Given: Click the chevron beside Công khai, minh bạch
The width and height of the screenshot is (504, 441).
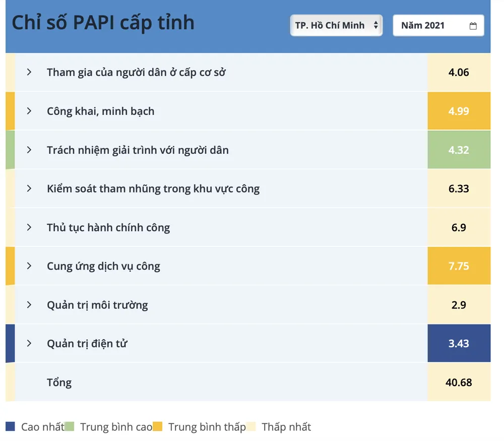Looking at the screenshot, I should click(29, 111).
